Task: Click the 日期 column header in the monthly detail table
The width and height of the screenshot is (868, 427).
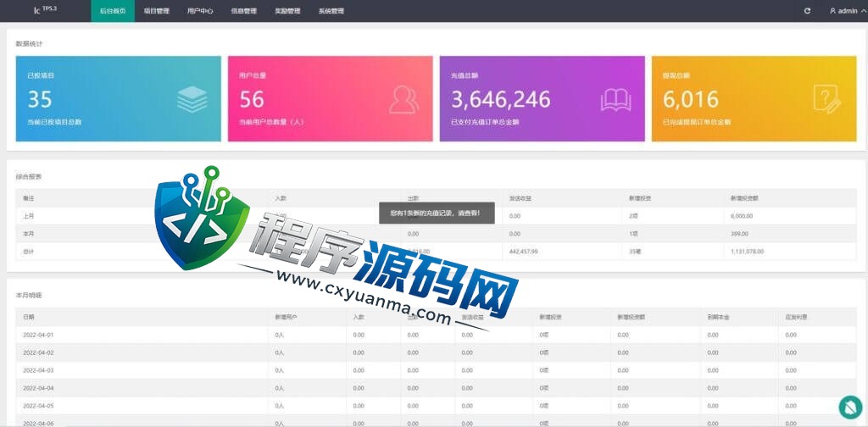Action: click(x=28, y=317)
